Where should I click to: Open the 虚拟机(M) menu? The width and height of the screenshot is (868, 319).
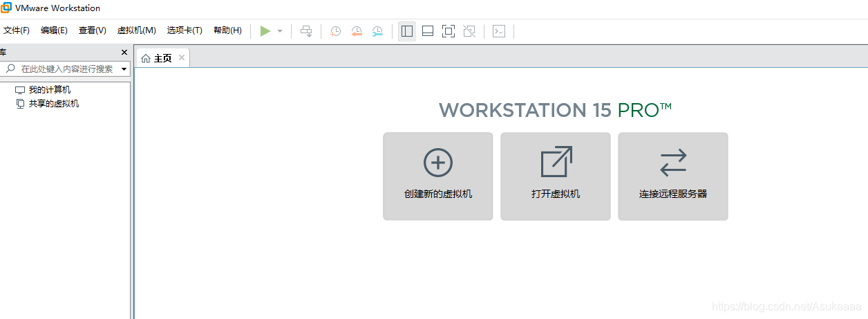pyautogui.click(x=137, y=30)
